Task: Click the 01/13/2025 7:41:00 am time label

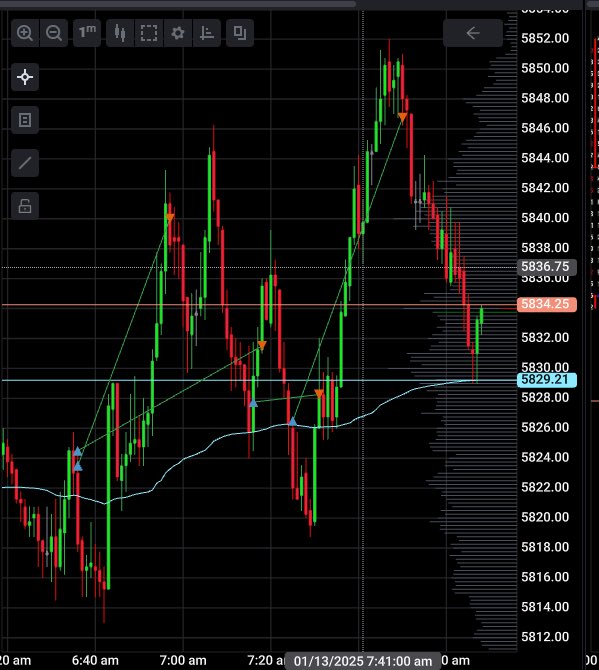Action: 363,661
